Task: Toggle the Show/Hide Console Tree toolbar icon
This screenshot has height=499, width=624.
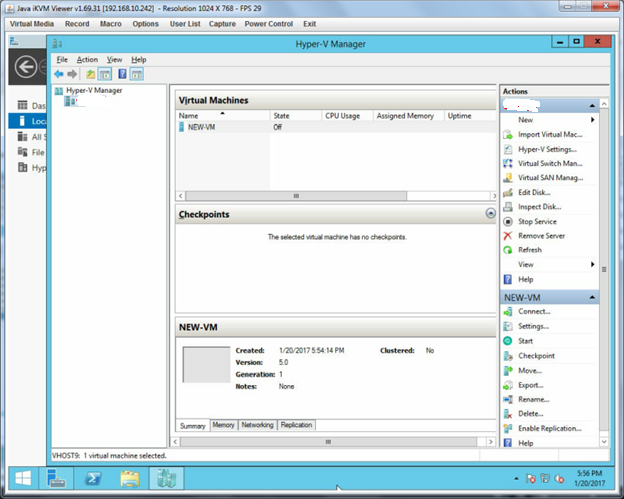Action: tap(105, 74)
